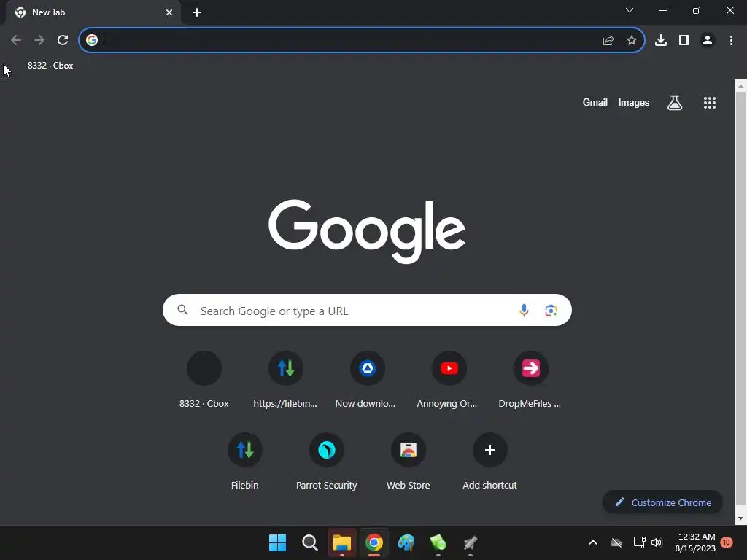This screenshot has width=747, height=560.
Task: Click the Google search box
Action: coord(367,310)
